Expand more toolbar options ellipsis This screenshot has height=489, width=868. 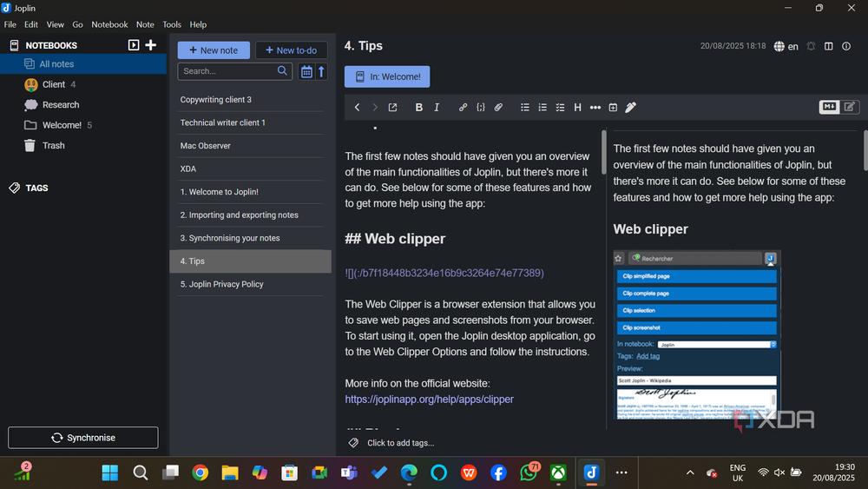pos(595,108)
